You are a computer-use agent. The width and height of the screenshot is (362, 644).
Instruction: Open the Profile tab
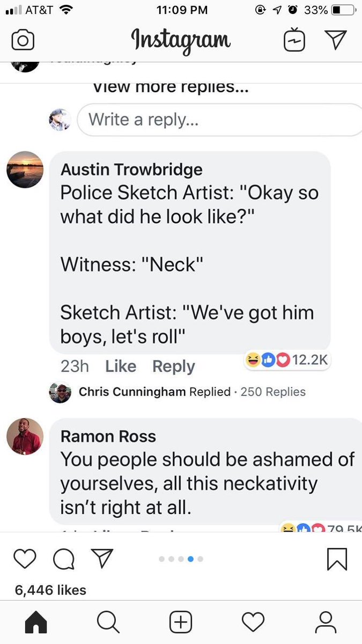pos(326,622)
